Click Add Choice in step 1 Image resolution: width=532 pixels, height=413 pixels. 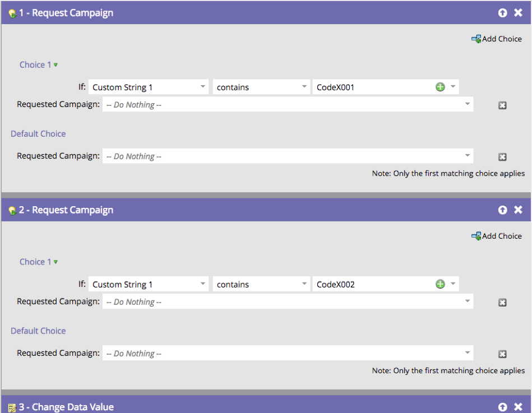(497, 39)
